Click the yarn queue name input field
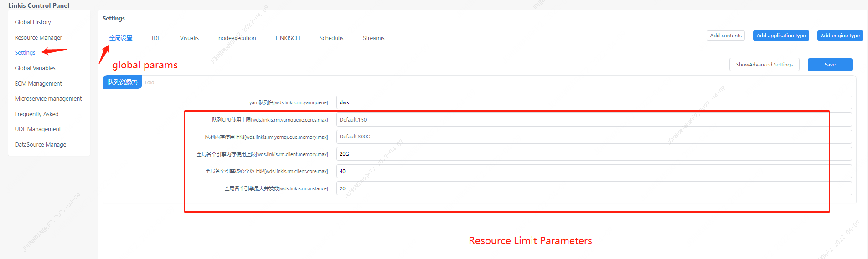The width and height of the screenshot is (868, 259). click(x=594, y=102)
